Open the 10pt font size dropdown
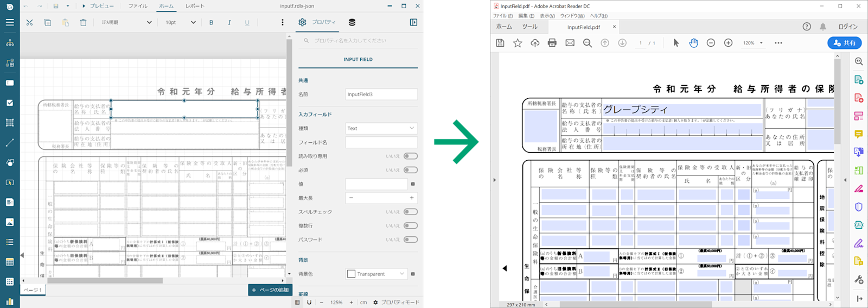The width and height of the screenshot is (868, 308). coord(180,22)
